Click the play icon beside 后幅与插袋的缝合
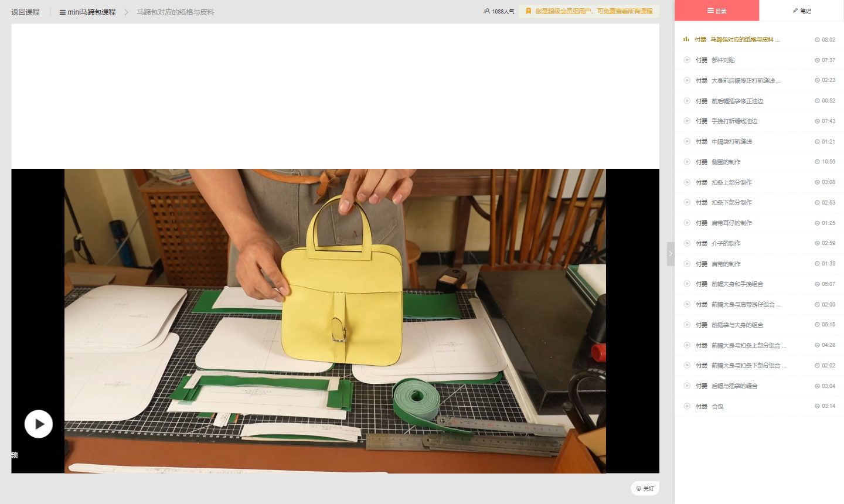Screen dimensions: 844x504 coord(687,386)
